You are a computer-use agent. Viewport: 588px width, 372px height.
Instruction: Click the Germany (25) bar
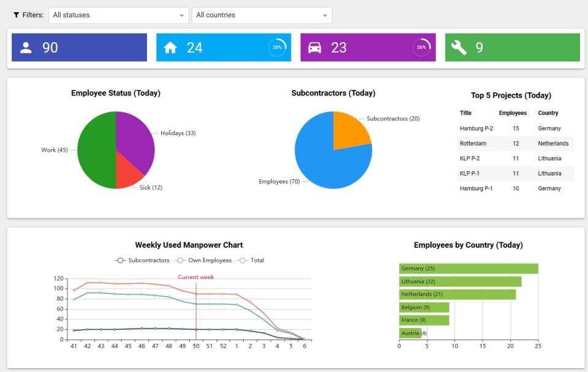[469, 269]
